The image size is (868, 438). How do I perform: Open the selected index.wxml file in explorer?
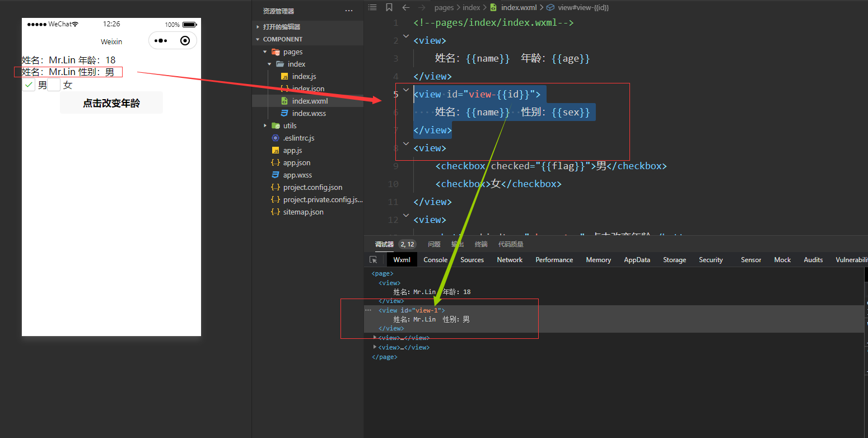pyautogui.click(x=307, y=101)
